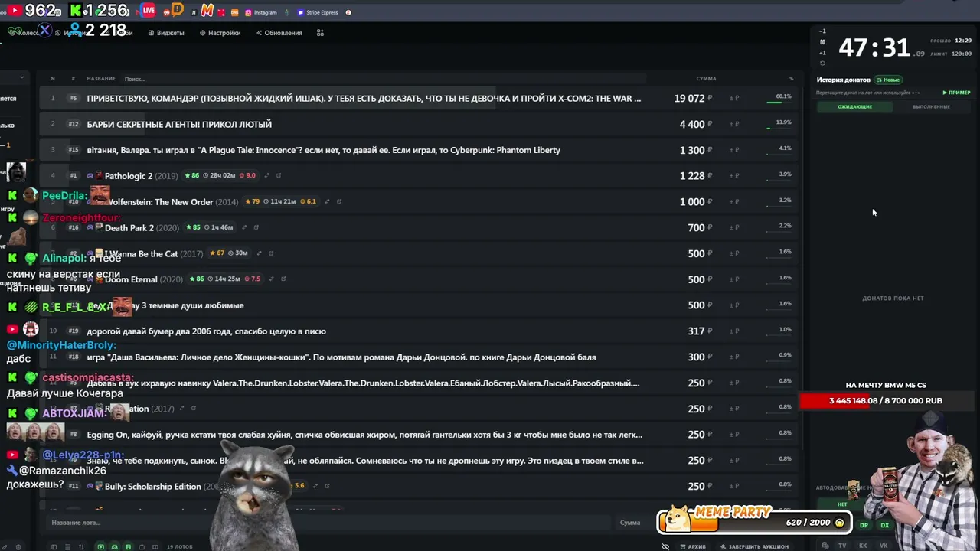Screen dimensions: 980x551
Task: Click the ±₽ icon for the 1 000 lot
Action: (734, 202)
